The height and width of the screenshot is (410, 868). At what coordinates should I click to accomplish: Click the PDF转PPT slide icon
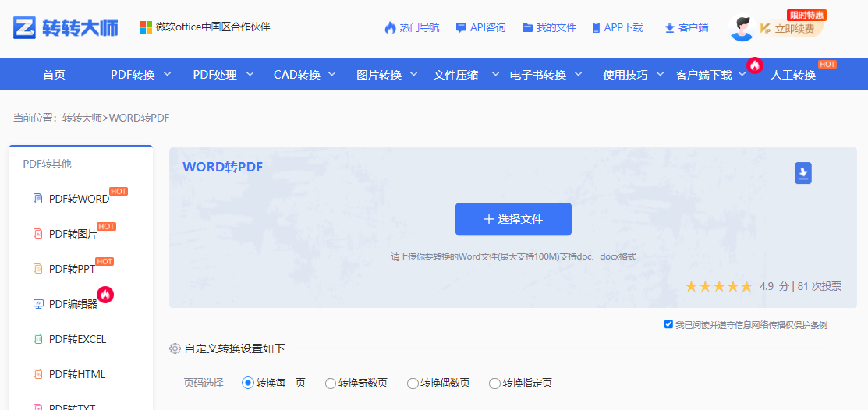tap(37, 269)
